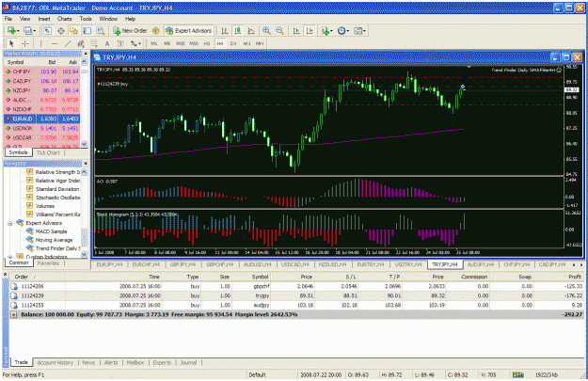Select the text label 'T' tool
The width and height of the screenshot is (588, 381).
pos(120,43)
